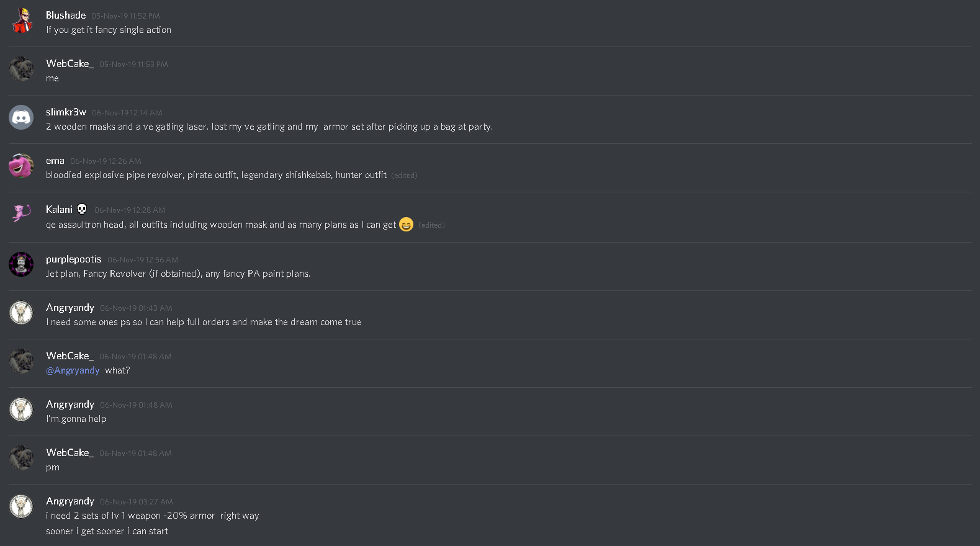Screen dimensions: 980x546
Task: Click the Blushade username
Action: point(66,15)
